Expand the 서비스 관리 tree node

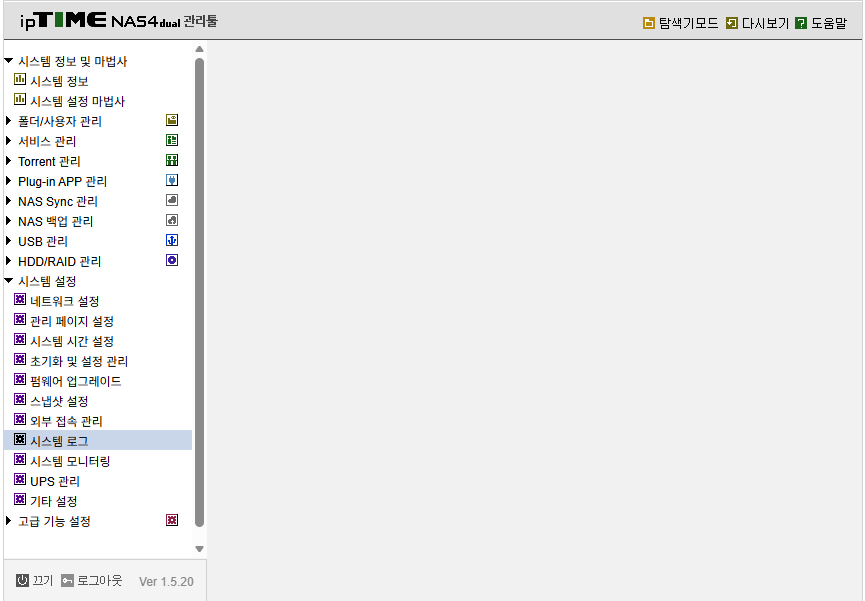[x=8, y=140]
